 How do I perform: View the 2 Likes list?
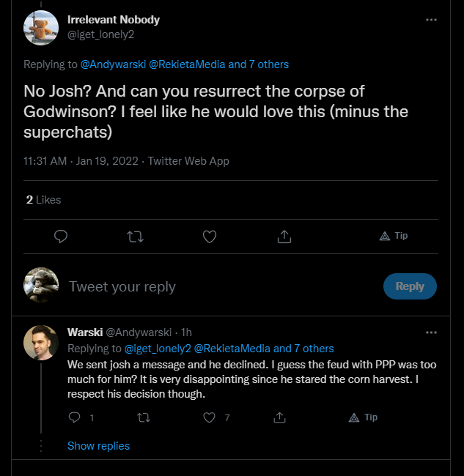43,199
